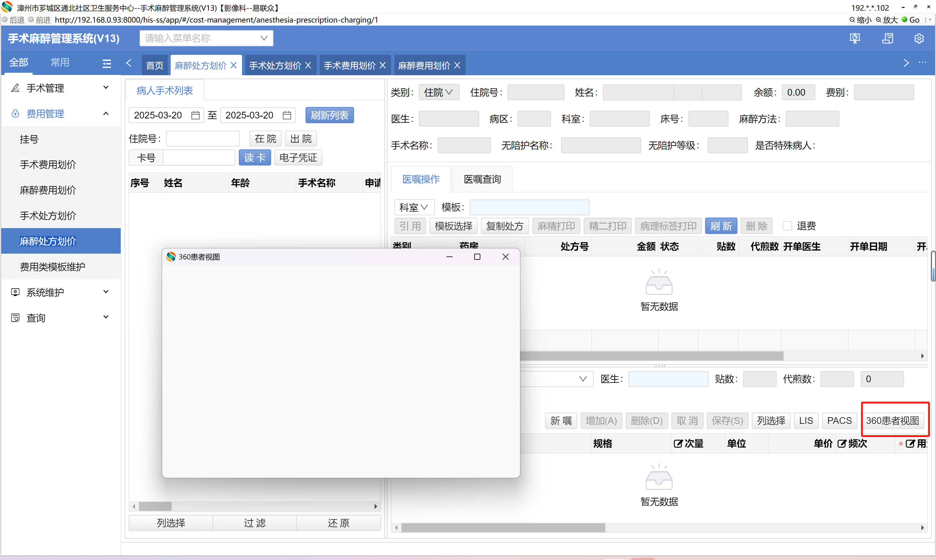Click the 刷新列表 button
Image resolution: width=936 pixels, height=560 pixels.
(x=329, y=115)
